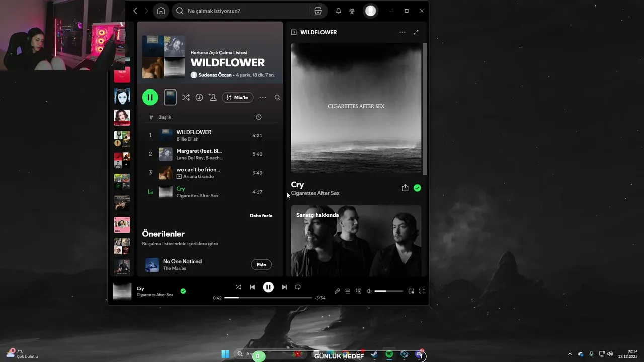This screenshot has height=362, width=644.
Task: Open playlist more options (three dots)
Action: [x=263, y=97]
